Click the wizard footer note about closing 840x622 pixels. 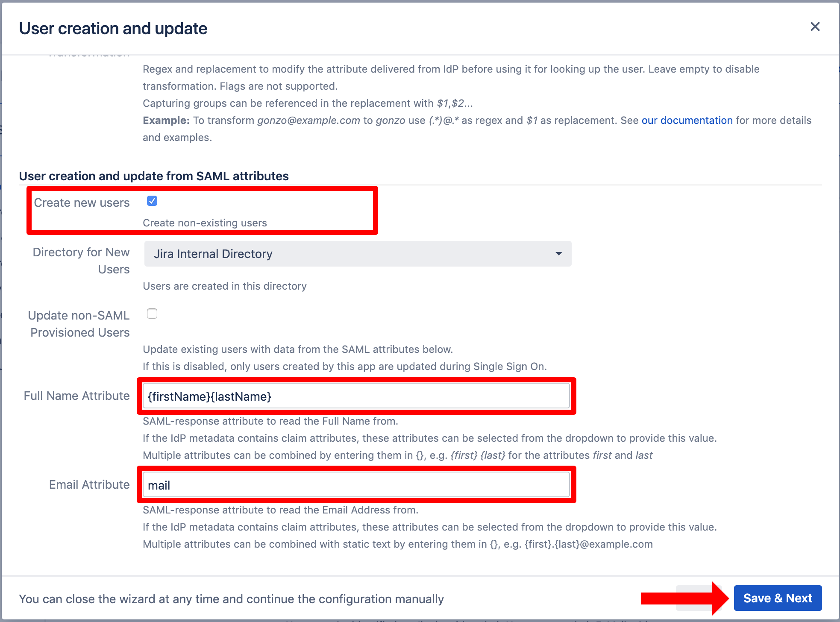[231, 599]
